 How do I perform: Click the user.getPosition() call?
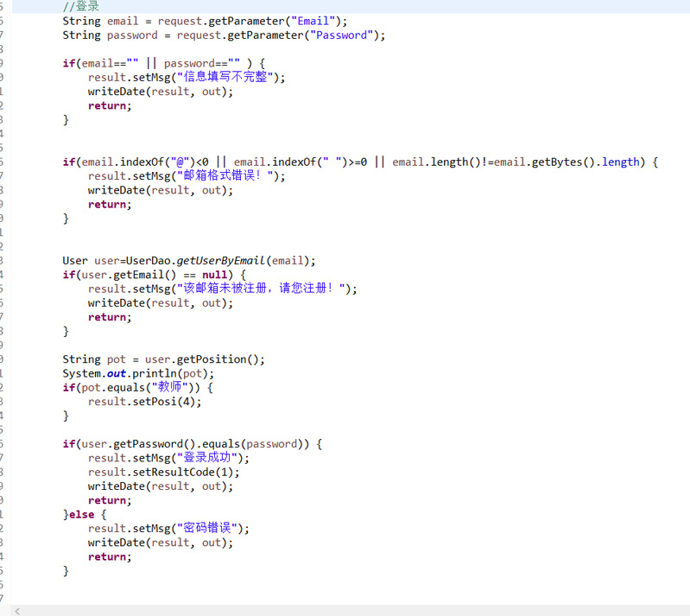[201, 359]
